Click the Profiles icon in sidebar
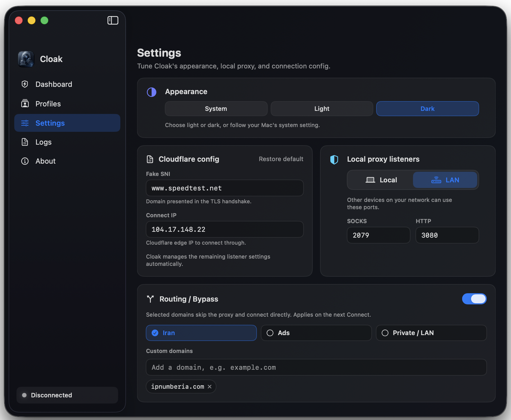The image size is (511, 420). tap(25, 104)
